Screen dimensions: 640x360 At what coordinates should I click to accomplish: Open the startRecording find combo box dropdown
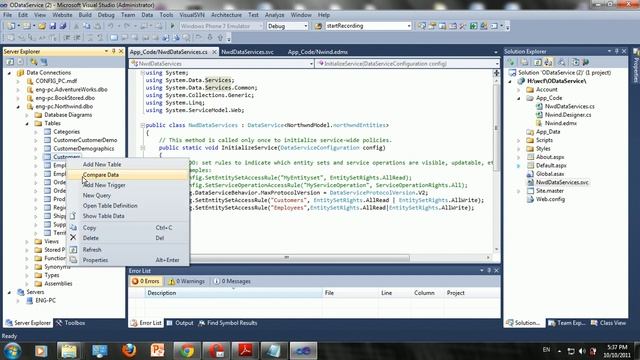click(x=409, y=26)
